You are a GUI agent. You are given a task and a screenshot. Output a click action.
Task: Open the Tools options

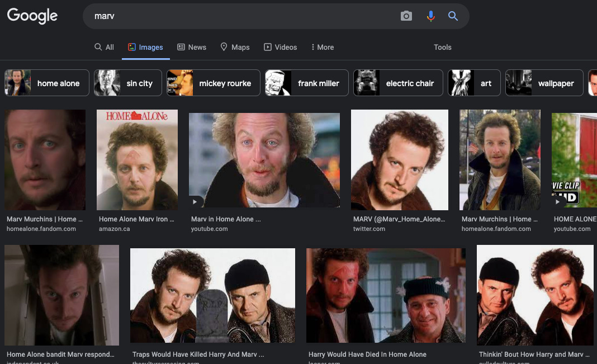coord(442,47)
